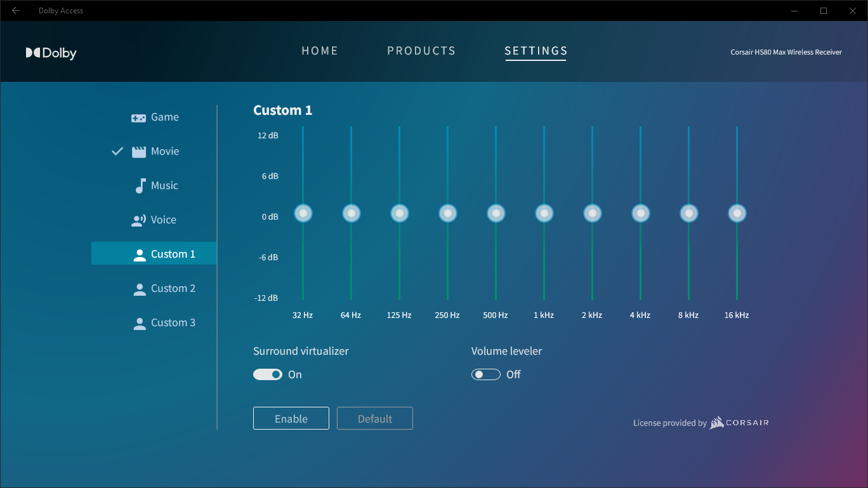Turn on the Volume leveler switch
The height and width of the screenshot is (488, 868).
tap(486, 374)
